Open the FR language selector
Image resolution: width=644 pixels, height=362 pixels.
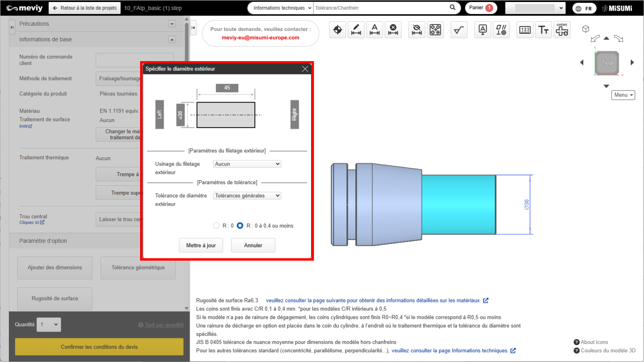(x=584, y=8)
